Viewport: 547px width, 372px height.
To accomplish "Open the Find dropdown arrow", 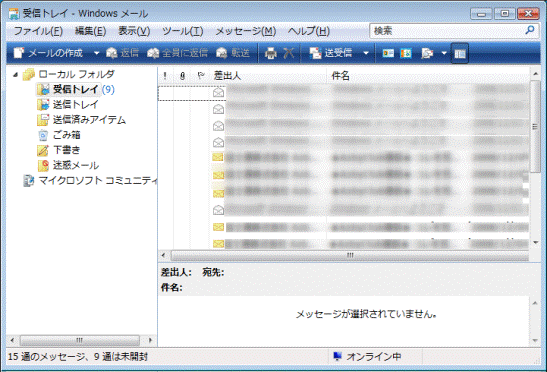I will (444, 53).
